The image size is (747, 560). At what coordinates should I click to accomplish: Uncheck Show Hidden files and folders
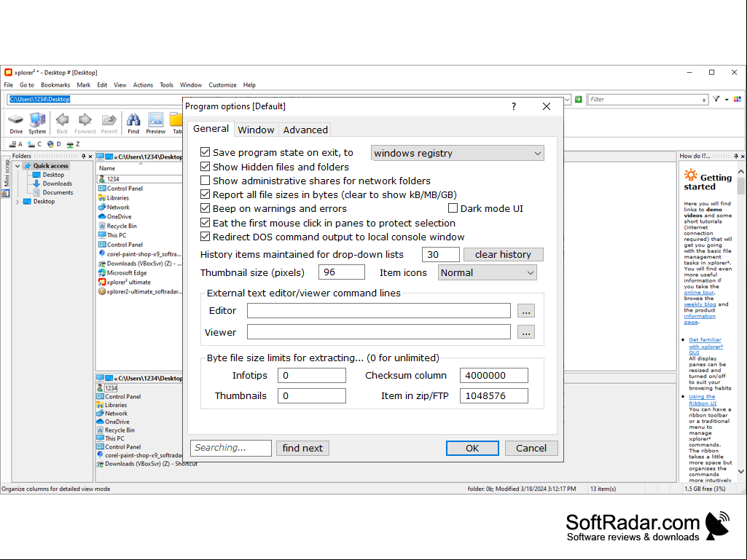[206, 167]
